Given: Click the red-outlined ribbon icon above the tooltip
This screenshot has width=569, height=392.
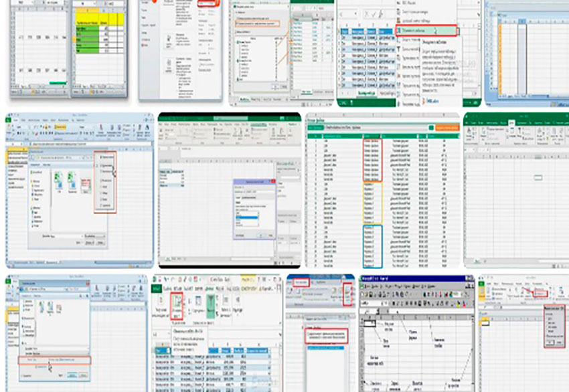Looking at the screenshot, I should (x=177, y=305).
